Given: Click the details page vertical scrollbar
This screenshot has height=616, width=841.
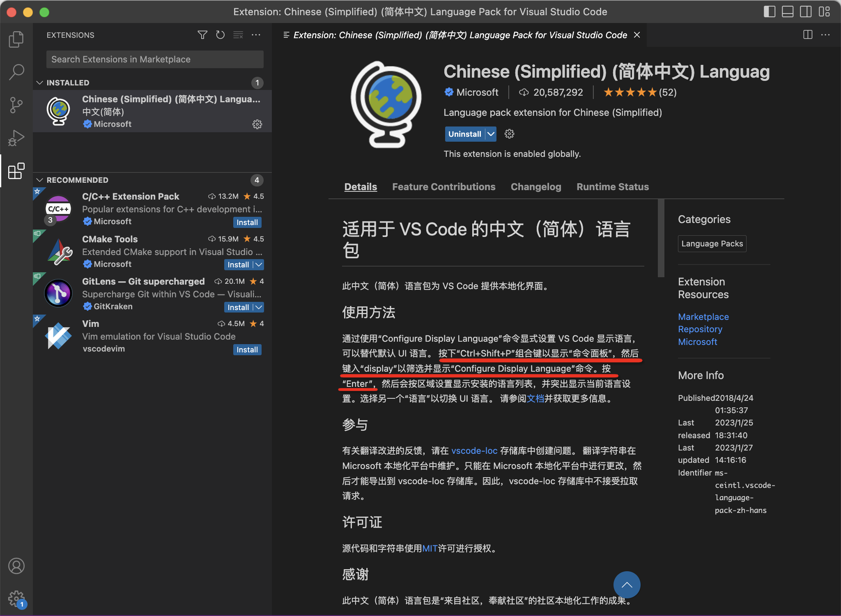Looking at the screenshot, I should coord(661,238).
